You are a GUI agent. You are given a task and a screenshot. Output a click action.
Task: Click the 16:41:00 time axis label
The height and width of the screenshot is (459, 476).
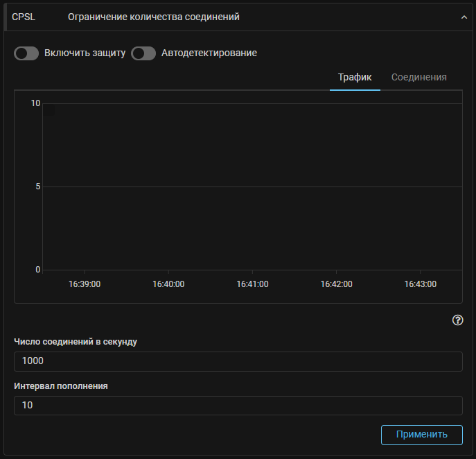[x=252, y=284]
